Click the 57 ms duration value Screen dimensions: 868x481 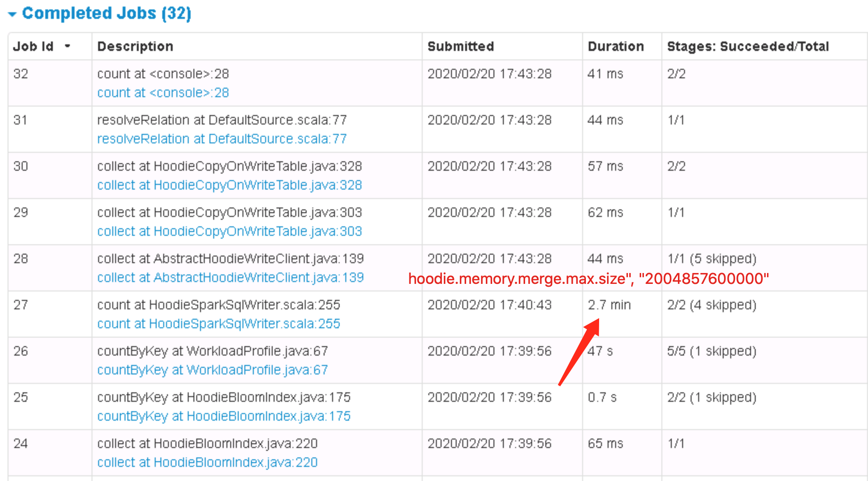click(x=605, y=166)
